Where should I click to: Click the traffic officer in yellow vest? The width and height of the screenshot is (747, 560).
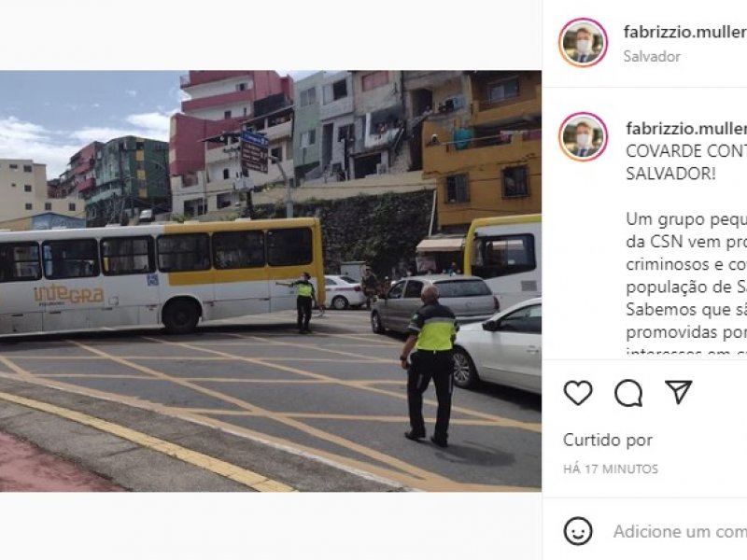(x=430, y=366)
